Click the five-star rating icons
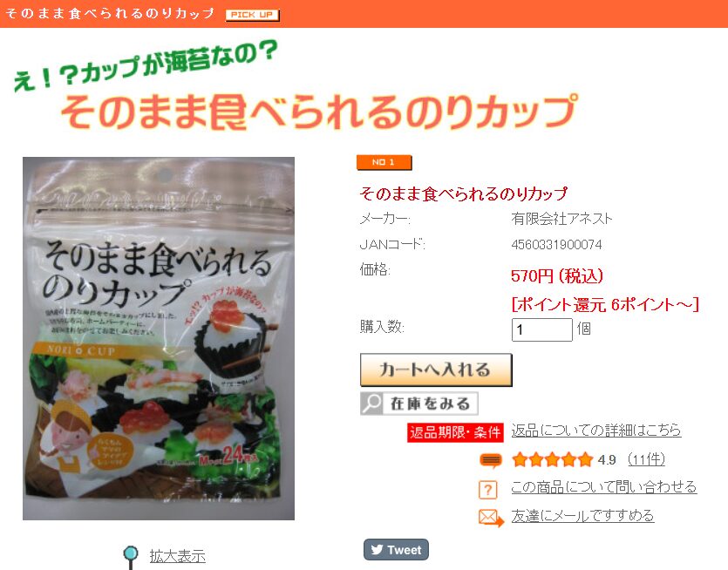 click(553, 459)
